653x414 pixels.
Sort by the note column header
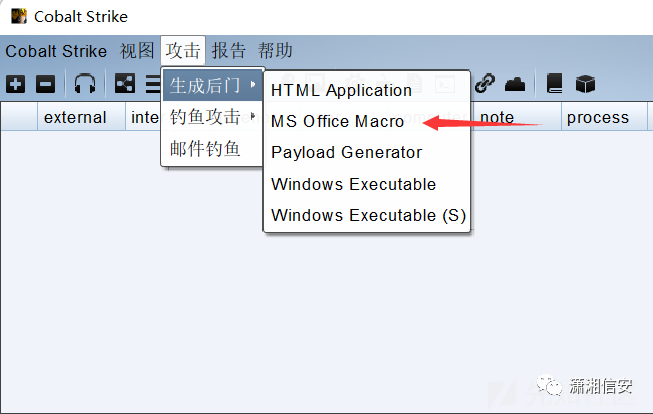click(x=516, y=117)
